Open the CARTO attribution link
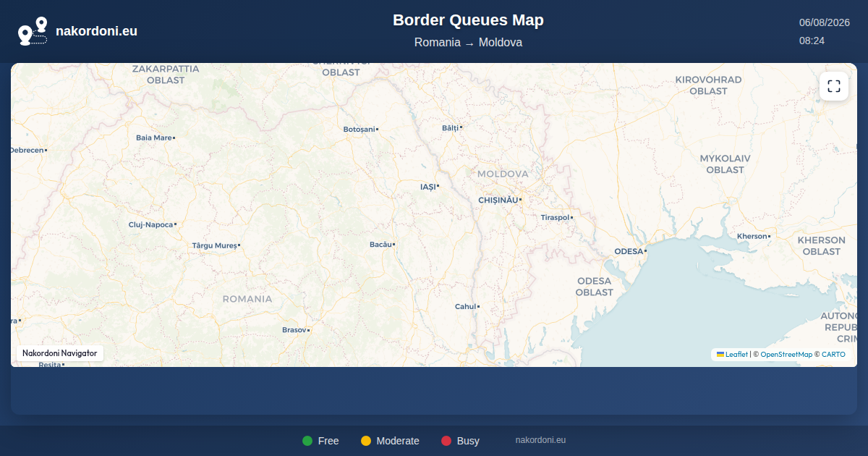 (x=833, y=355)
